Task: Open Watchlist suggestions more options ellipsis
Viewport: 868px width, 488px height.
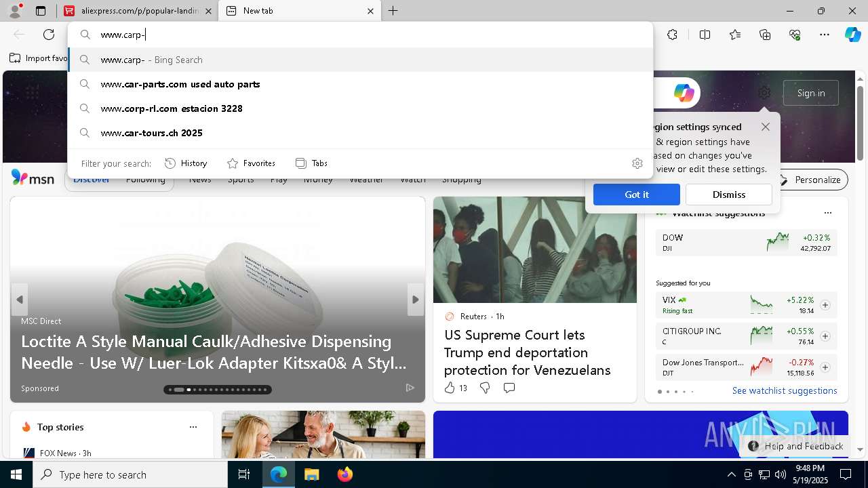Action: tap(827, 213)
